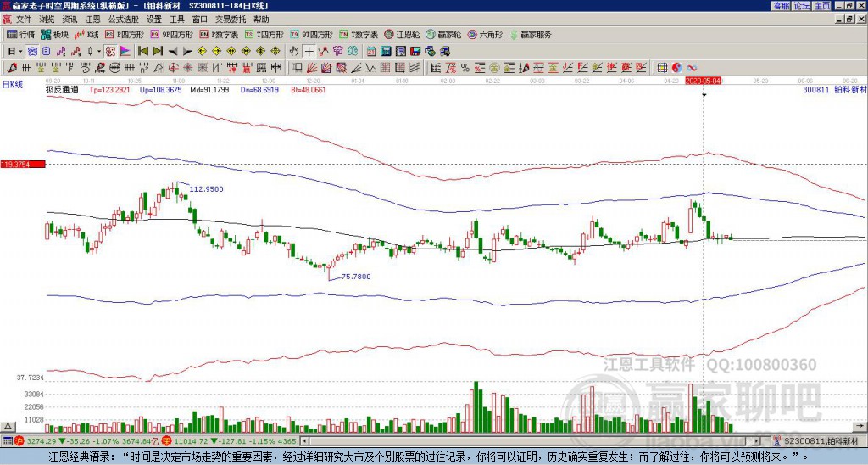Screen dimensions: 868x465
Task: Open the 行情 market quotes view
Action: [x=20, y=34]
